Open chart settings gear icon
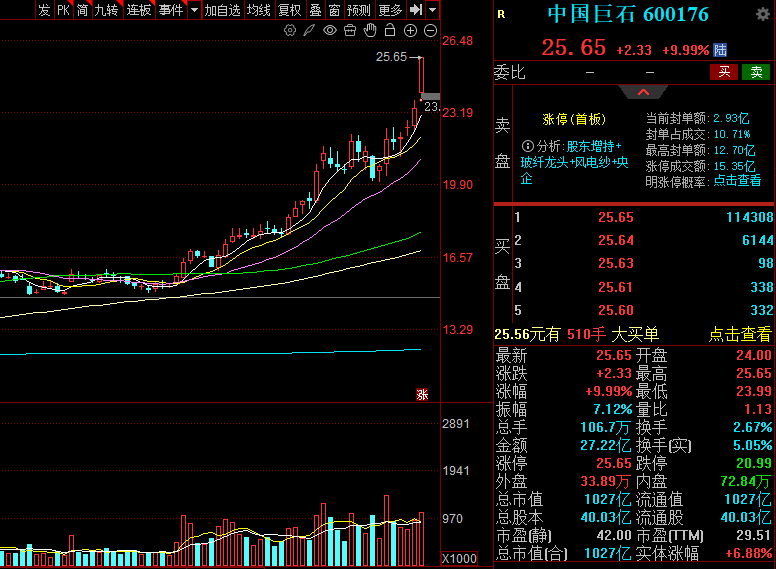The height and width of the screenshot is (569, 776). [290, 31]
